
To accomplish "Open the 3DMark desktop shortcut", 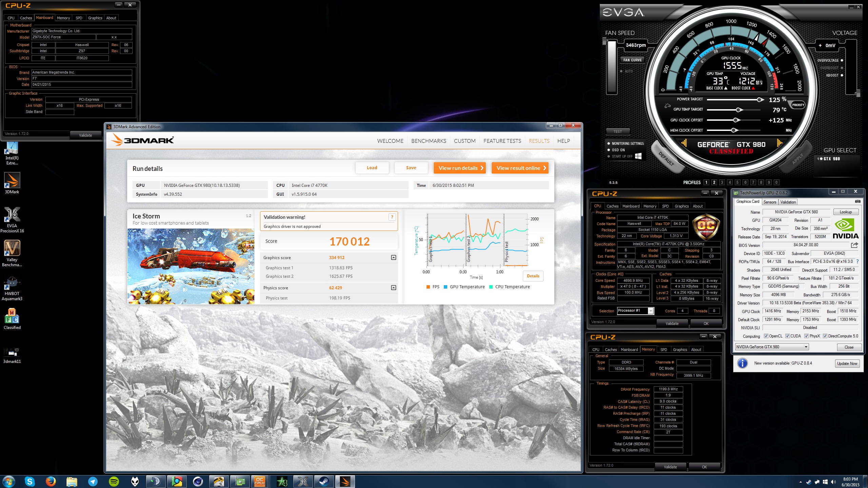I will pos(12,183).
